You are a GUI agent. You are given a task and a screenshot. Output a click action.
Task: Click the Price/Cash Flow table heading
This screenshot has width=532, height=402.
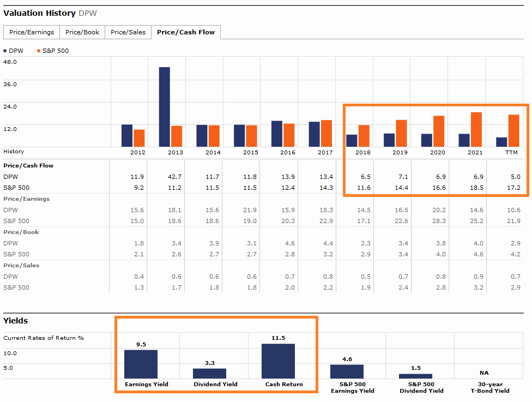coord(28,166)
